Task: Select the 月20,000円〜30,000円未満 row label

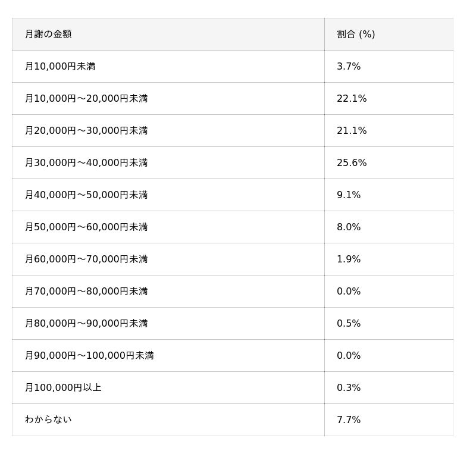Action: click(86, 130)
